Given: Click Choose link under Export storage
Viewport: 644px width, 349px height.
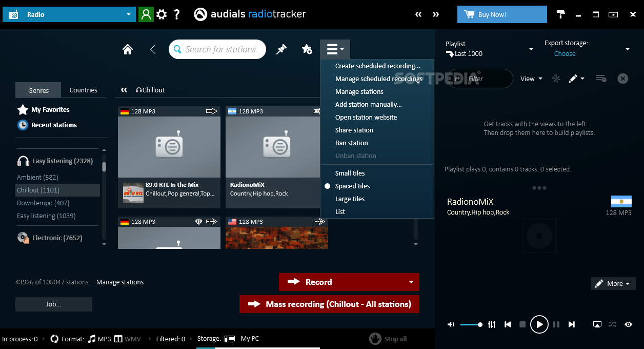Looking at the screenshot, I should [x=565, y=53].
